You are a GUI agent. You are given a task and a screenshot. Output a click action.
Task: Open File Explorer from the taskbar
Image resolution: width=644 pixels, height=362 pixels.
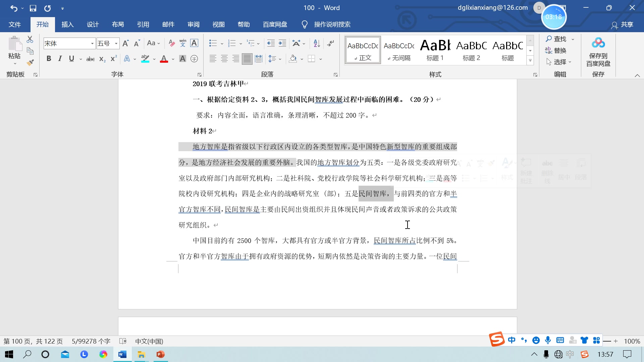tap(141, 354)
